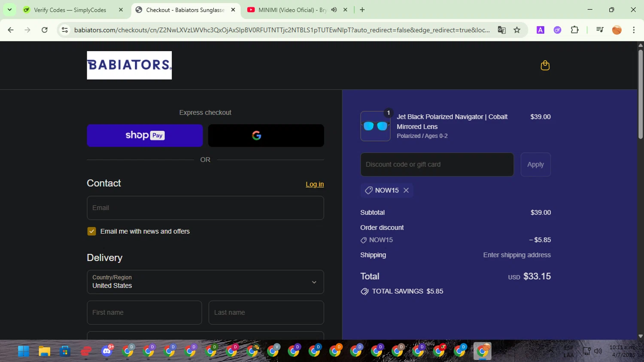This screenshot has width=644, height=362.
Task: Uncheck Email me with news and offers
Action: (91, 231)
